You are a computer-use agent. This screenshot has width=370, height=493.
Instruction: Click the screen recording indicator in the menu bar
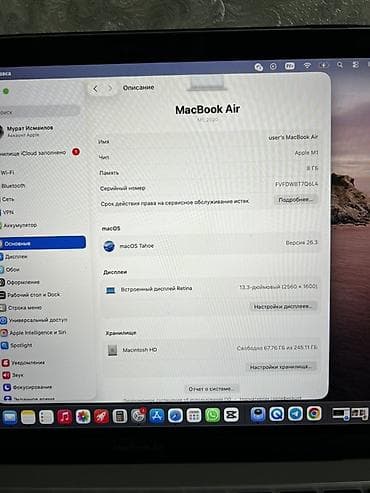point(273,66)
